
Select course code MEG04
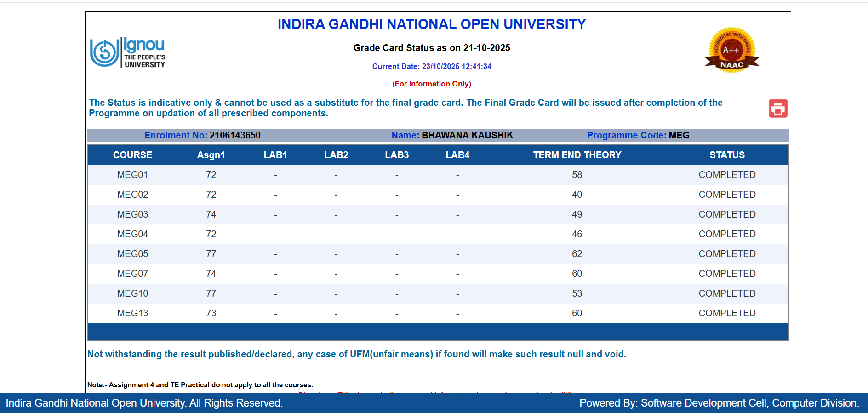click(132, 234)
